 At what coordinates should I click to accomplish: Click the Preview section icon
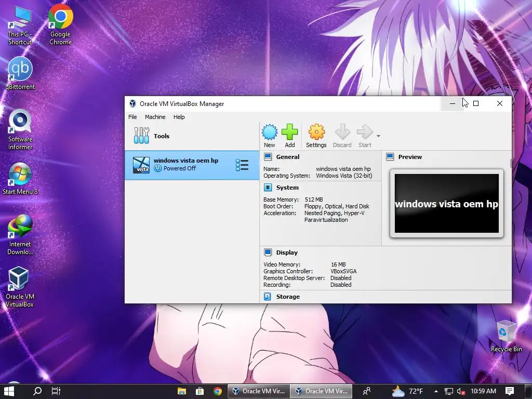click(390, 157)
